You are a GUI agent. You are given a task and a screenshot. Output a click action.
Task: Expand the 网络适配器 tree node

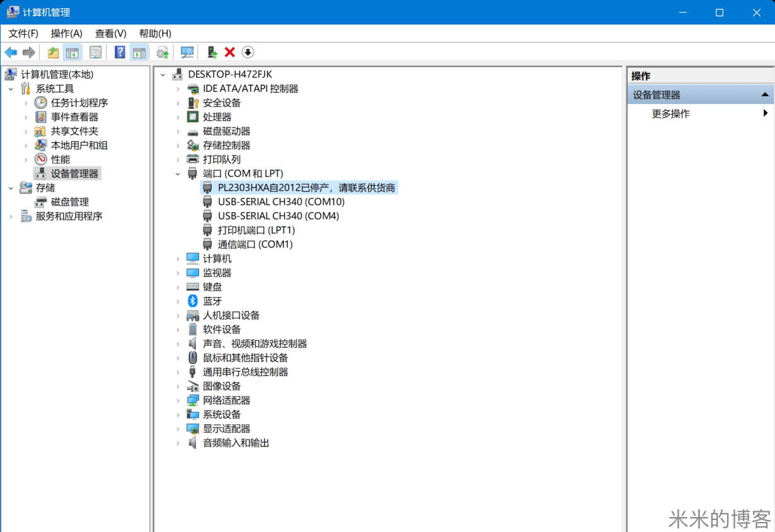178,400
